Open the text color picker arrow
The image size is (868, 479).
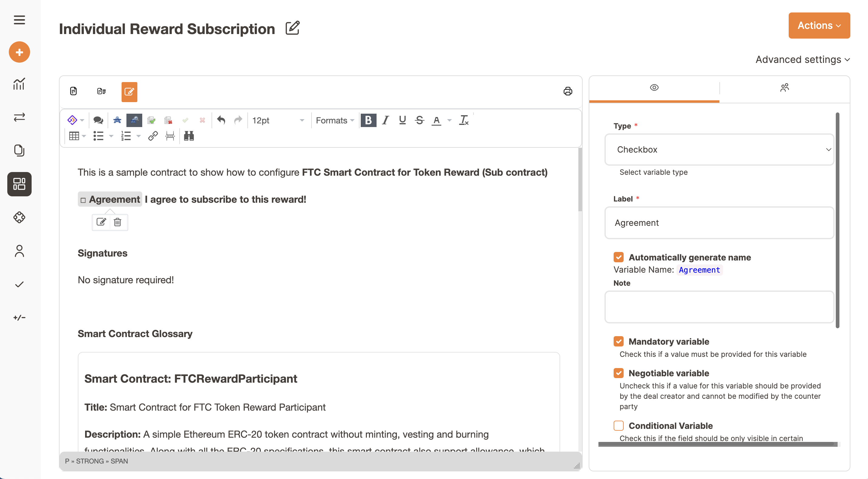[449, 120]
